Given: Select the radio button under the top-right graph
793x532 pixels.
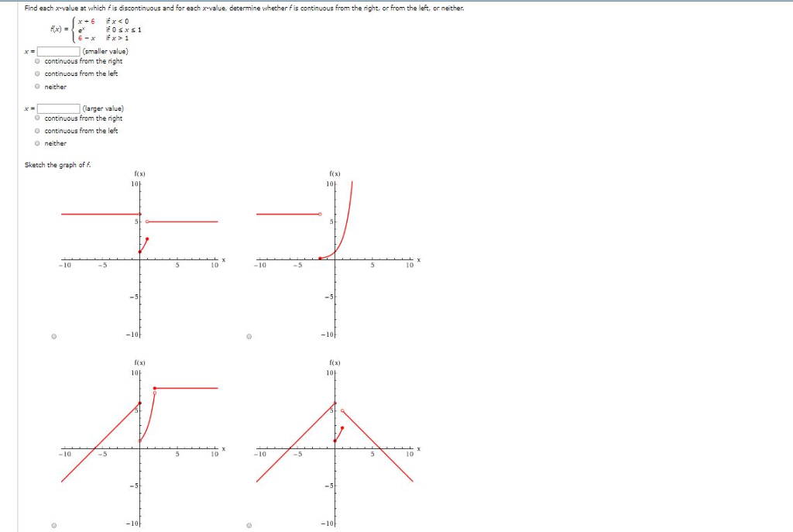Looking at the screenshot, I should 249,335.
